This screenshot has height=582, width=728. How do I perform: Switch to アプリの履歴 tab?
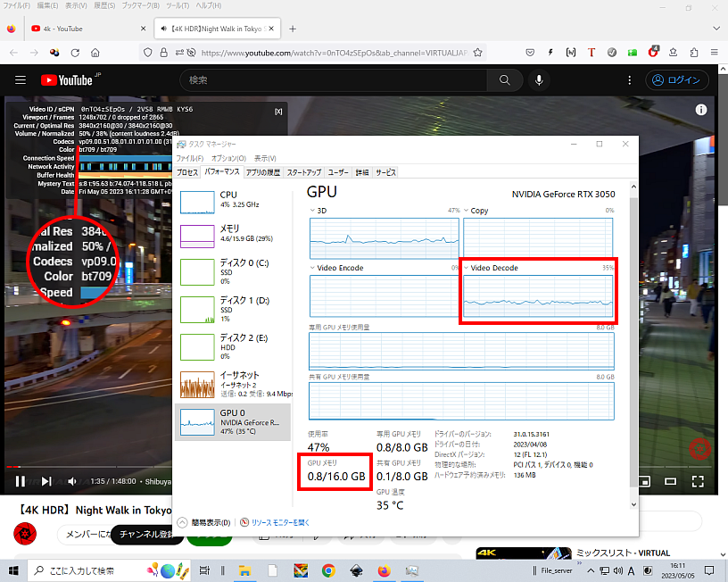click(263, 172)
